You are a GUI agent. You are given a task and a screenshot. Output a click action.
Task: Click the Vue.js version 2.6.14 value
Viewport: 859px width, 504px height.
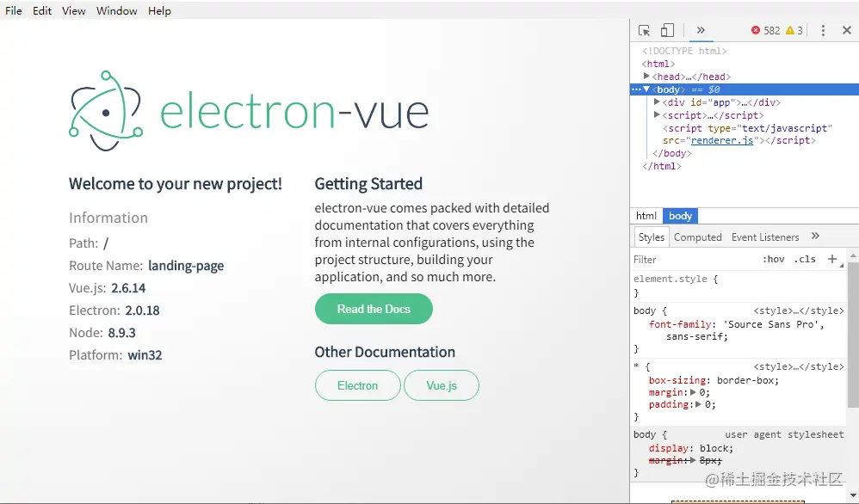[128, 288]
